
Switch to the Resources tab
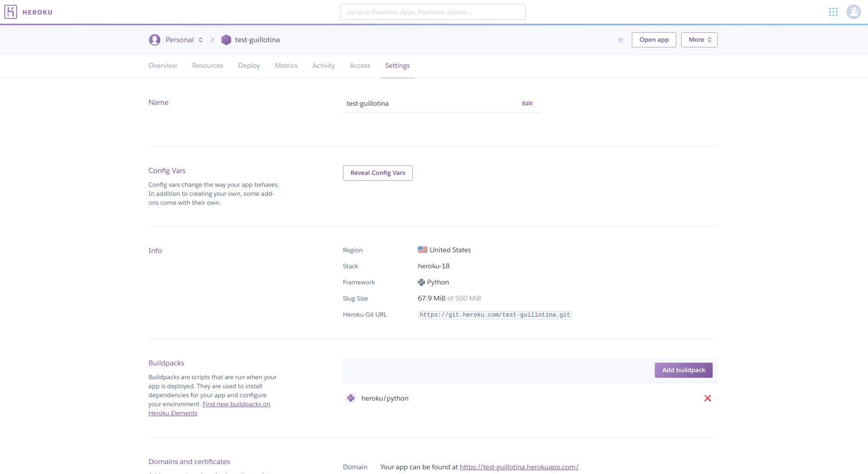[x=208, y=65]
